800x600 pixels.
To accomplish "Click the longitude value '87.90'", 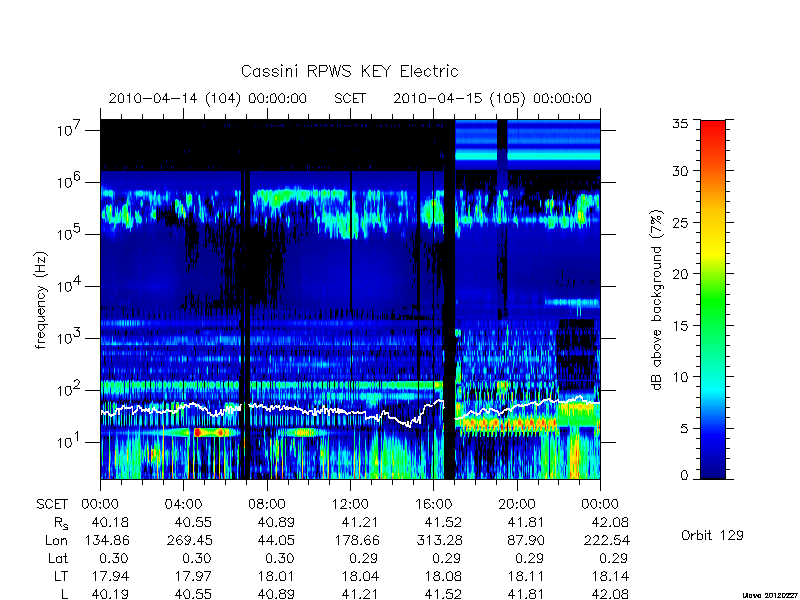I will (x=526, y=540).
